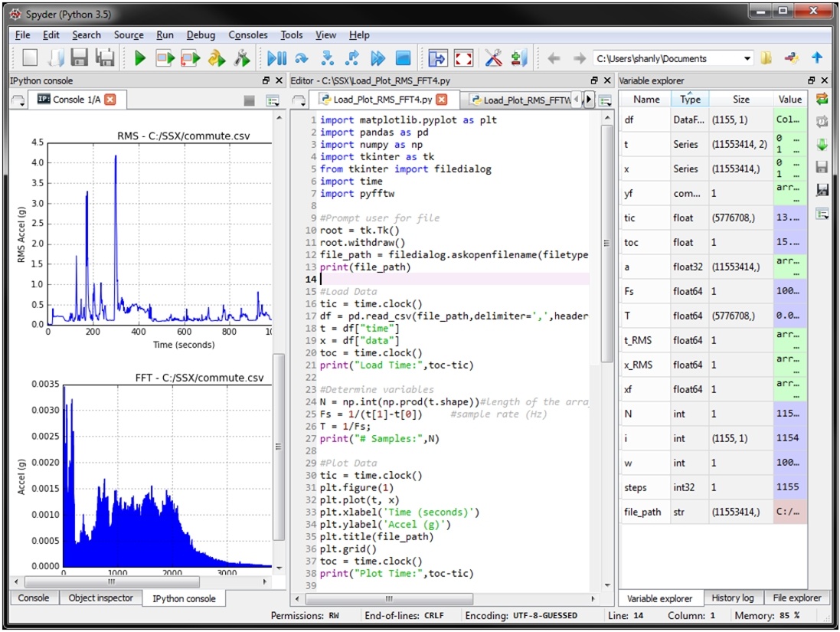Viewport: 840px width, 632px height.
Task: Refresh variables in the Variable explorer
Action: [822, 98]
